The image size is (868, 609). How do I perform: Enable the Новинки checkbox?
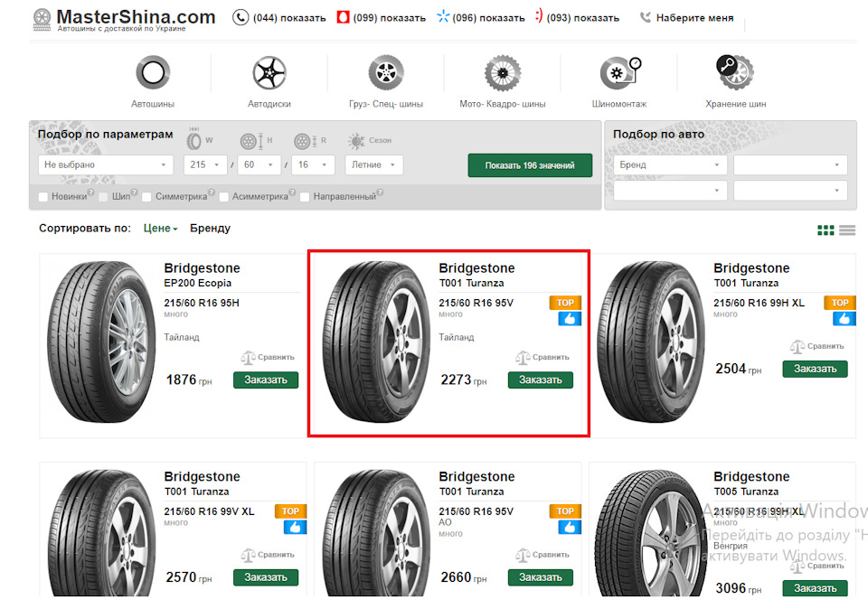(x=43, y=197)
